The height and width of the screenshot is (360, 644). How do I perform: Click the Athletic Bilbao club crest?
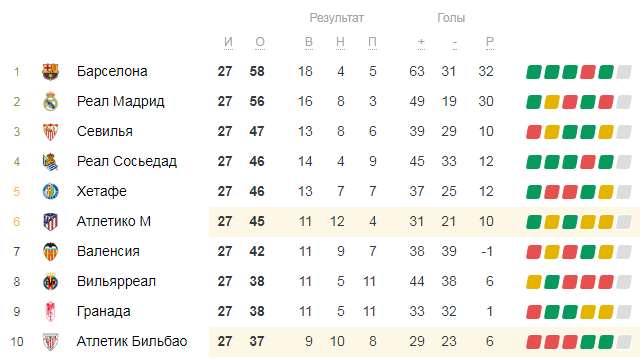pyautogui.click(x=51, y=342)
